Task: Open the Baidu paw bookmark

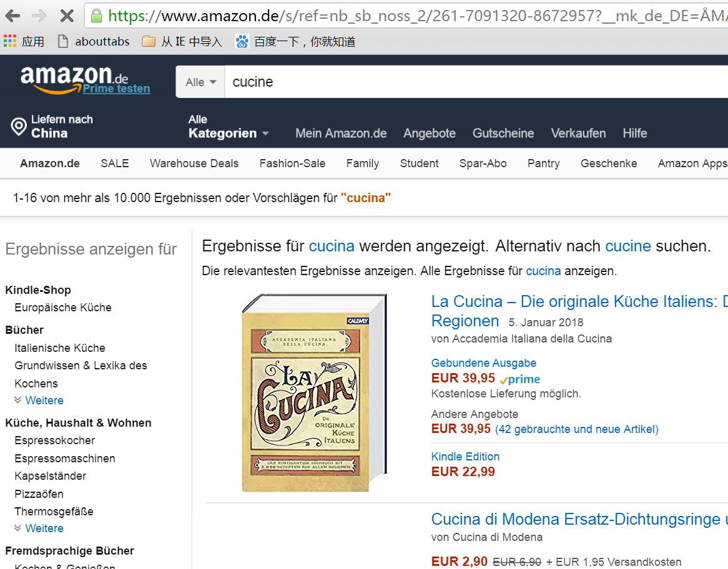Action: tap(242, 41)
